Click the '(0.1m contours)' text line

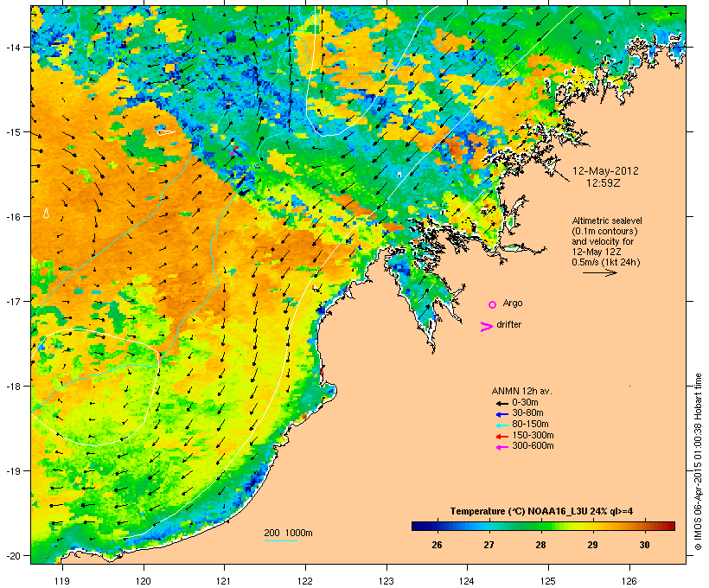tap(604, 231)
